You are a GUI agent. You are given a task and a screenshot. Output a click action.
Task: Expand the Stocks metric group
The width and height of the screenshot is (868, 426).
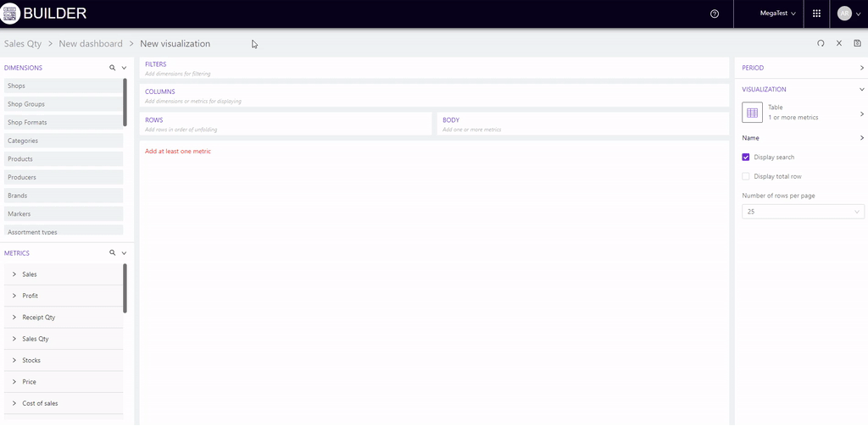14,361
